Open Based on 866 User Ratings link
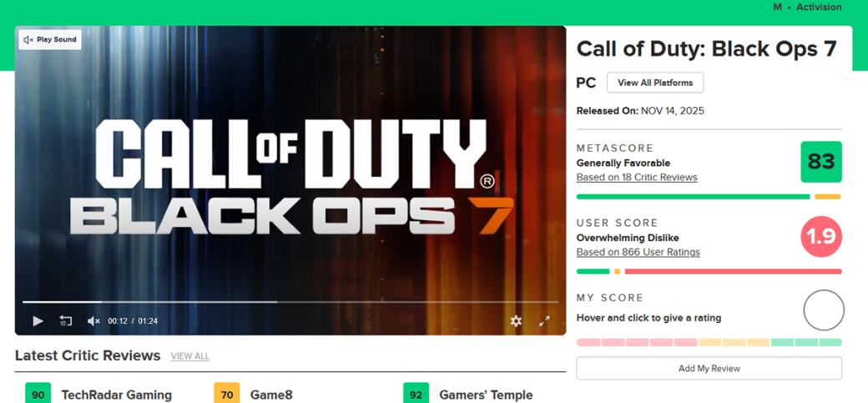 (638, 252)
